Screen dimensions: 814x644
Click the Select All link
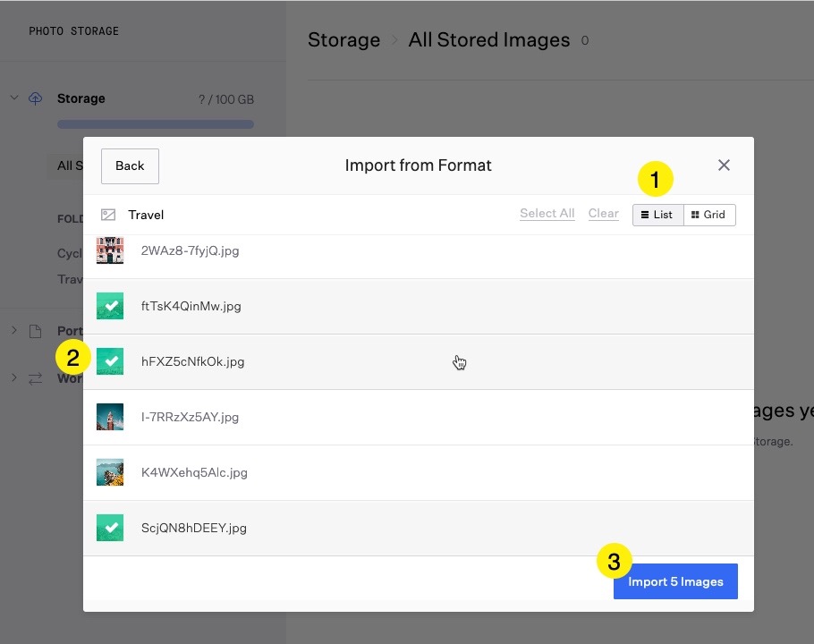547,214
